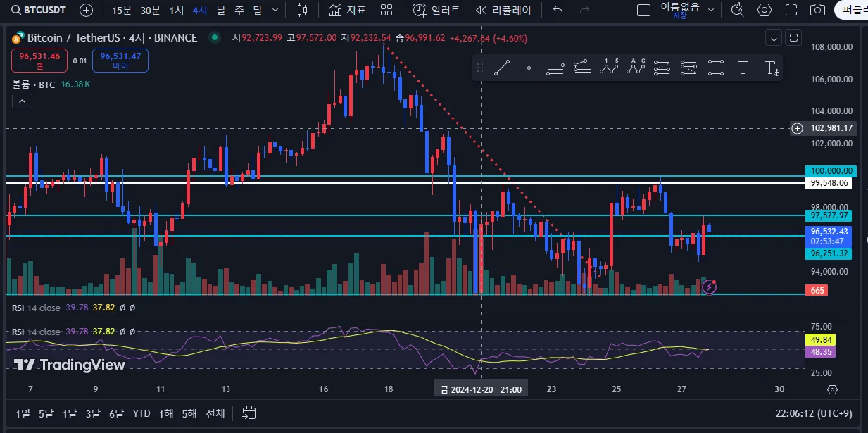Collapse the indicator legend chevron
This screenshot has width=868, height=433.
pyautogui.click(x=22, y=101)
